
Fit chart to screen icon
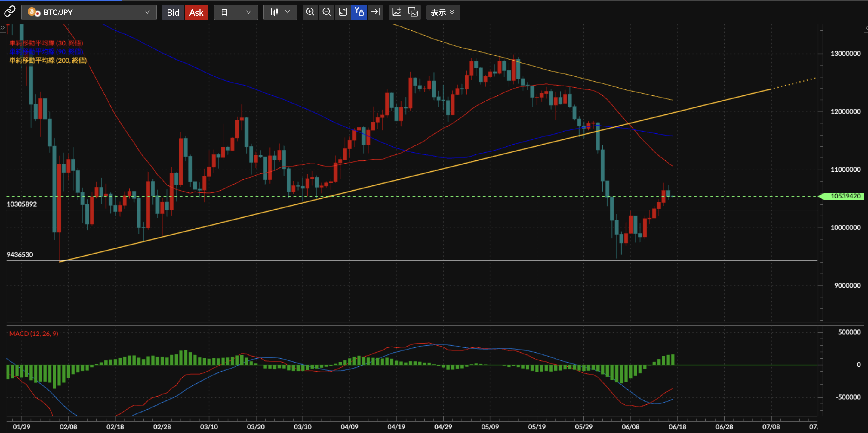click(343, 12)
